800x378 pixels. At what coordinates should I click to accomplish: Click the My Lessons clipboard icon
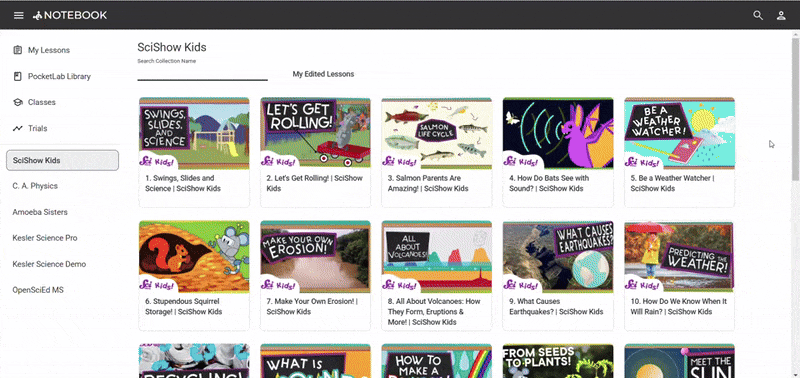click(18, 50)
